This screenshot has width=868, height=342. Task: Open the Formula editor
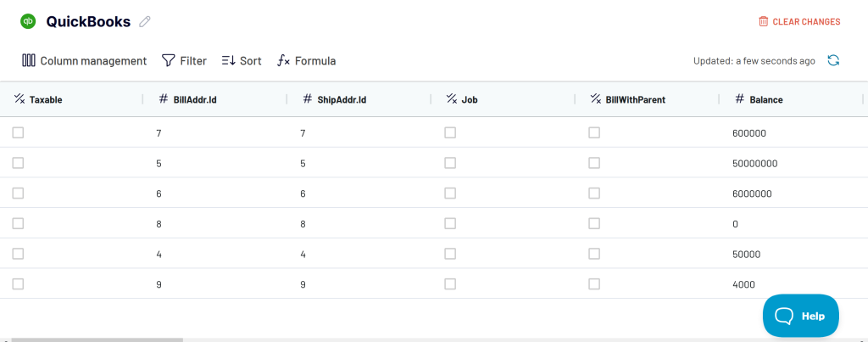point(307,60)
